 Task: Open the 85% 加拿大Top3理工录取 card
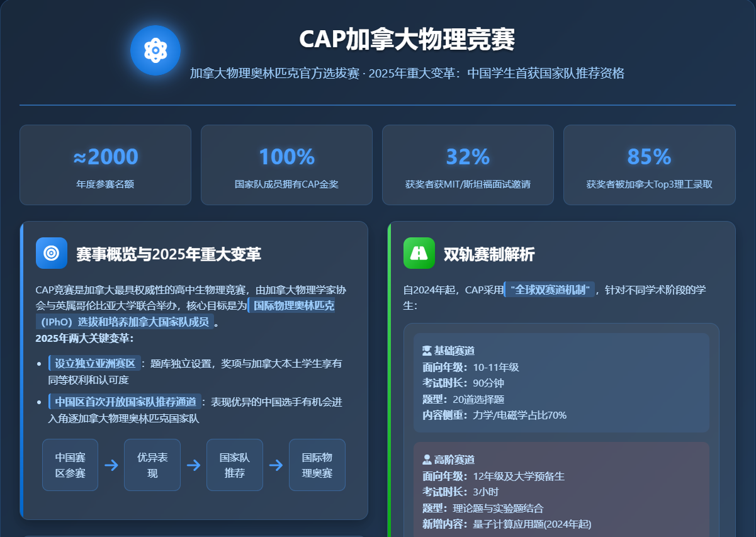point(649,165)
